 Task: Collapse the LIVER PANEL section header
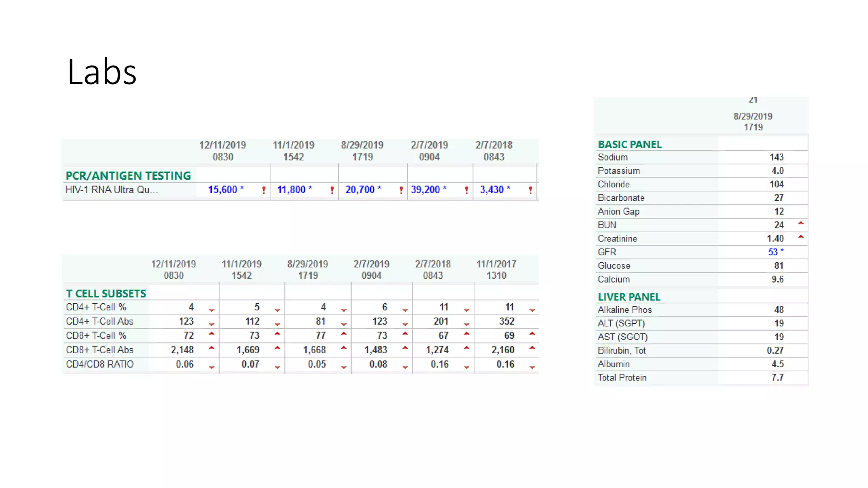(x=629, y=297)
